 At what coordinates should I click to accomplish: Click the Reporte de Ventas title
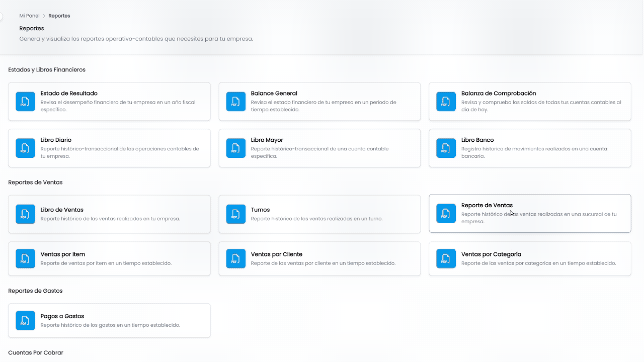point(487,205)
